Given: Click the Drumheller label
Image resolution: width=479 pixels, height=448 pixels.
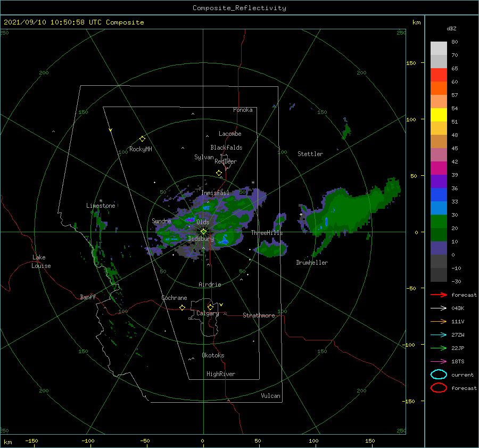Looking at the screenshot, I should tap(312, 263).
